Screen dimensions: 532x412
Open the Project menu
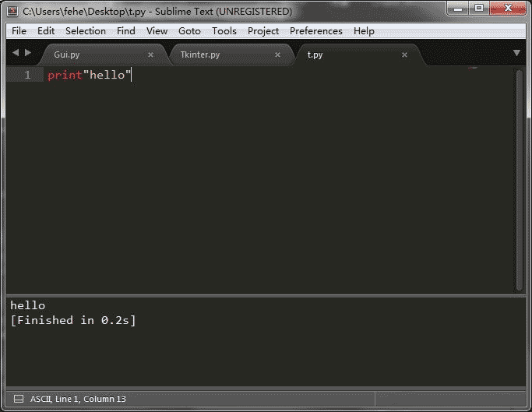(263, 31)
